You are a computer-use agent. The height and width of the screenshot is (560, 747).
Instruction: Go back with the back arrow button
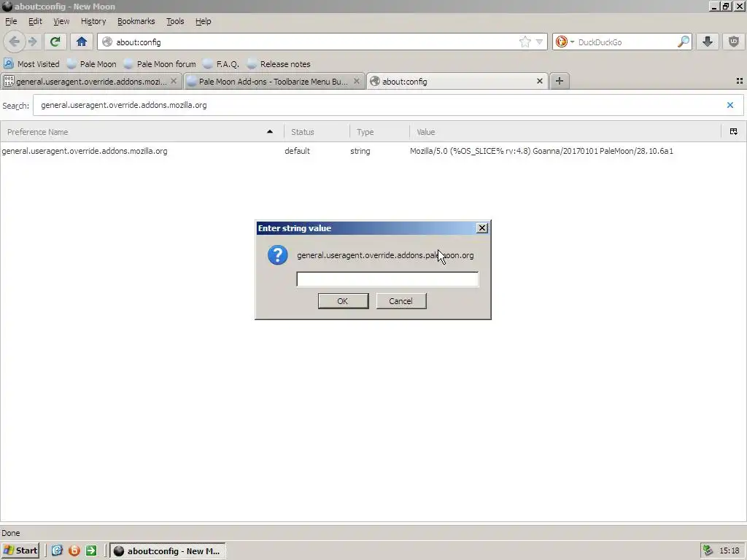(x=15, y=42)
